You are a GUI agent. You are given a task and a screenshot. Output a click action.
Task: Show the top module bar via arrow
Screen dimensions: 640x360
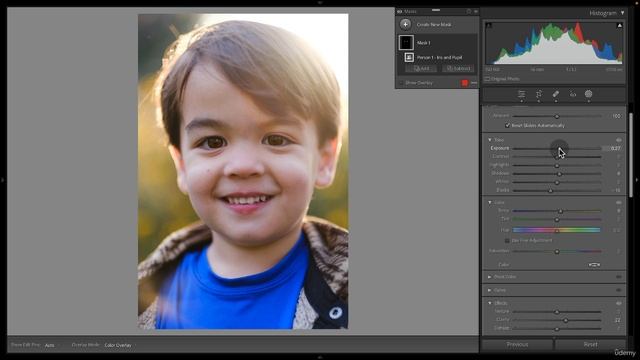click(320, 2)
